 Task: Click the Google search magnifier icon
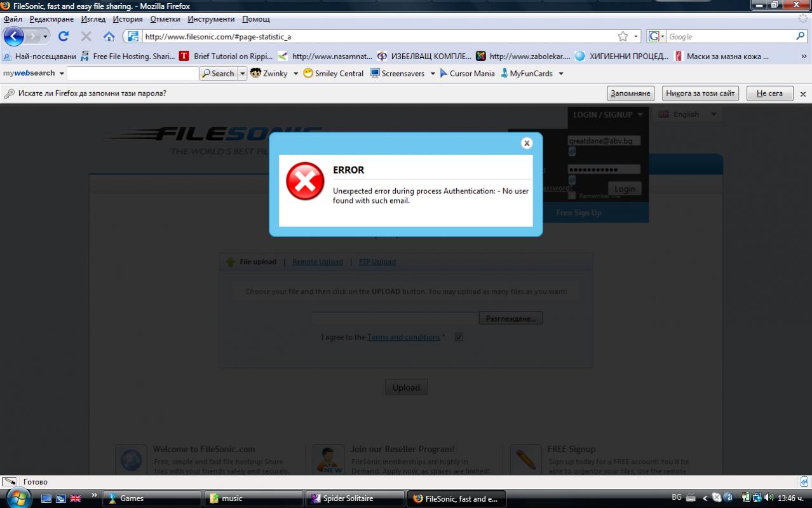tap(801, 36)
